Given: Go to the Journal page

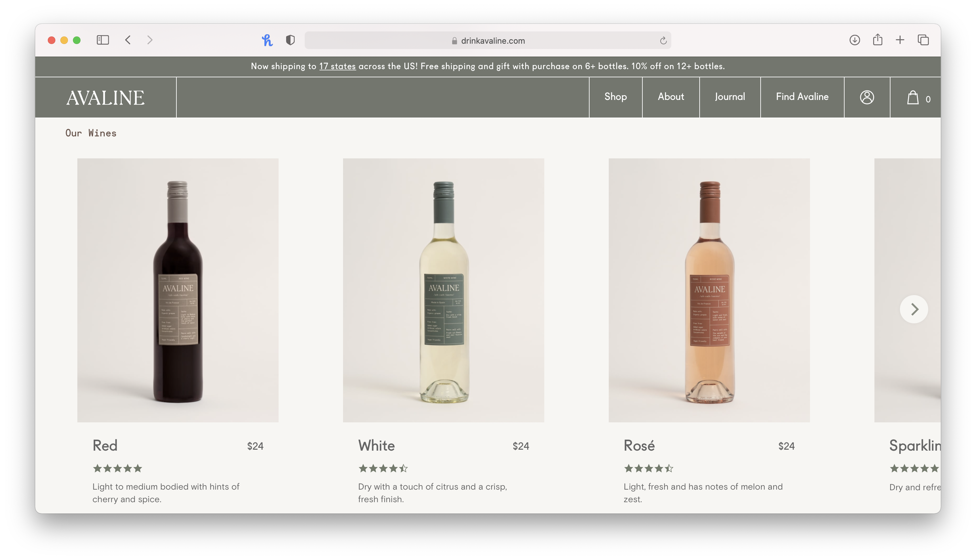Looking at the screenshot, I should [x=729, y=97].
